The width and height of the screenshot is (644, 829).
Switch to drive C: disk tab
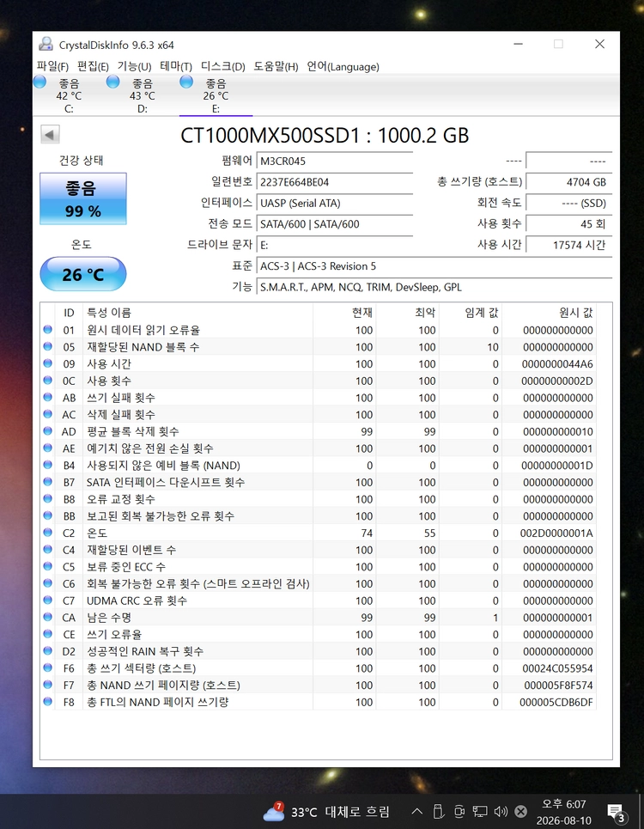[70, 95]
